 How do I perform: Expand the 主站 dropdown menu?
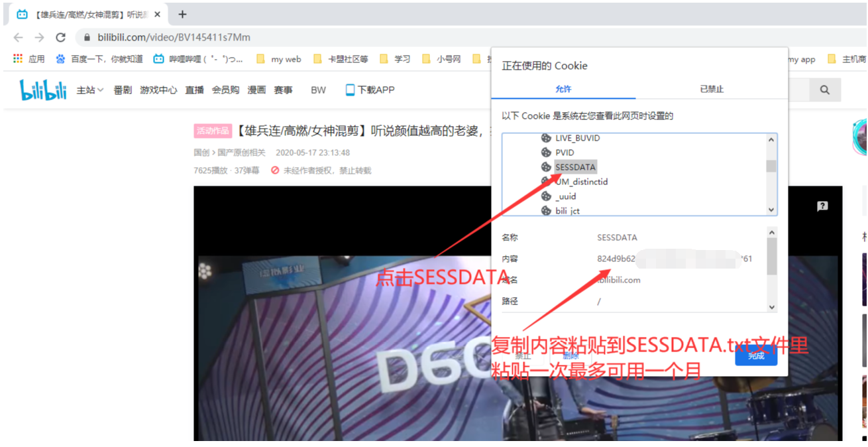(89, 90)
